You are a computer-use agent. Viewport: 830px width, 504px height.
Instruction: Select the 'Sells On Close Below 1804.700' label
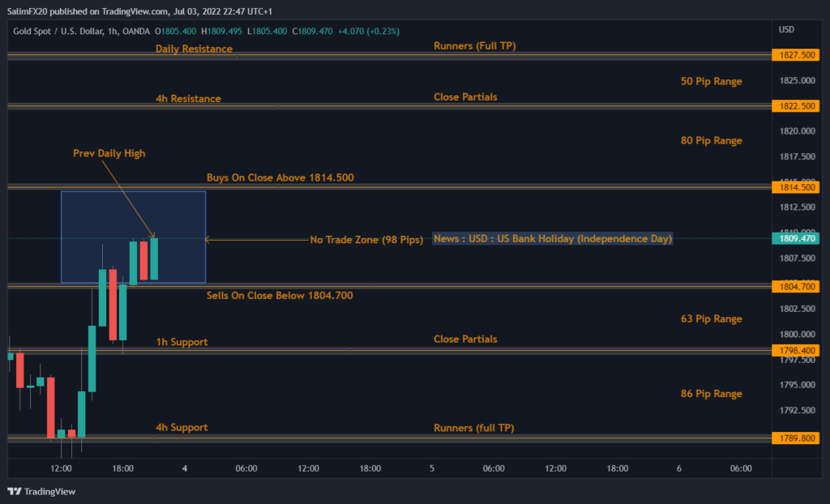point(280,296)
